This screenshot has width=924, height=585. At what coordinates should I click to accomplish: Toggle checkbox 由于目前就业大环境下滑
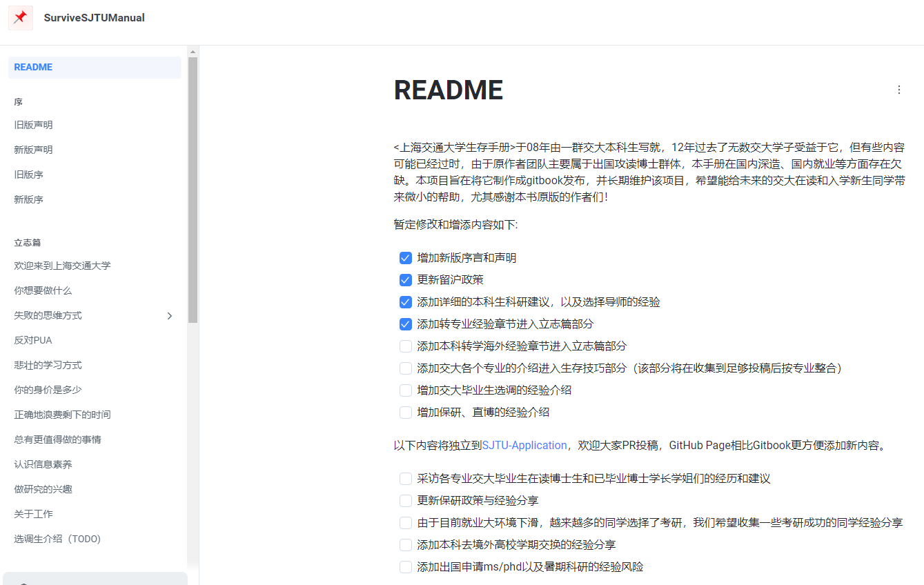406,523
